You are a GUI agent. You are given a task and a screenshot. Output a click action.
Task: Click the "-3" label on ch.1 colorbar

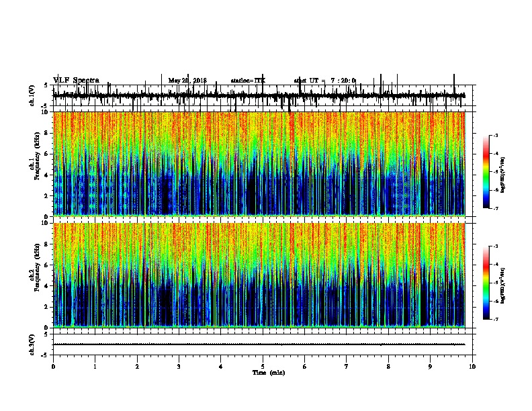click(x=495, y=135)
